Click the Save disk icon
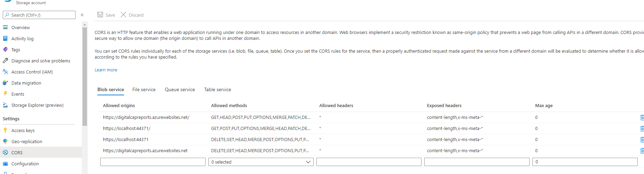The image size is (644, 174). tap(100, 15)
